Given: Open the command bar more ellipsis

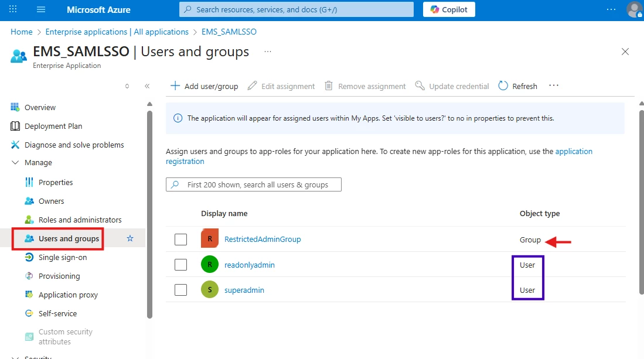Looking at the screenshot, I should coord(554,86).
